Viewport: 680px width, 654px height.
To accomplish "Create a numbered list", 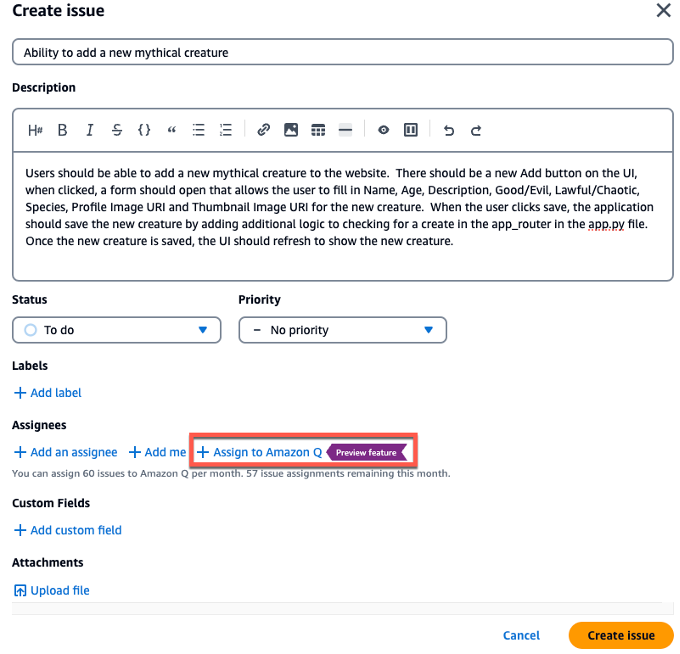I will pyautogui.click(x=226, y=130).
